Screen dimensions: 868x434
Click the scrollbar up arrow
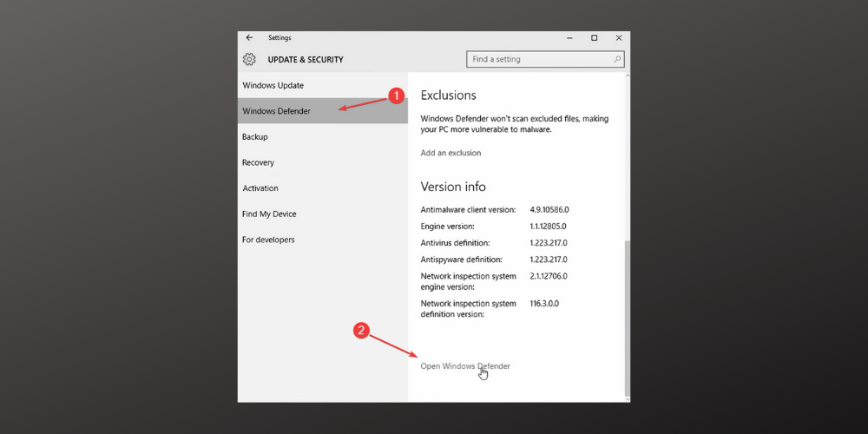point(627,76)
